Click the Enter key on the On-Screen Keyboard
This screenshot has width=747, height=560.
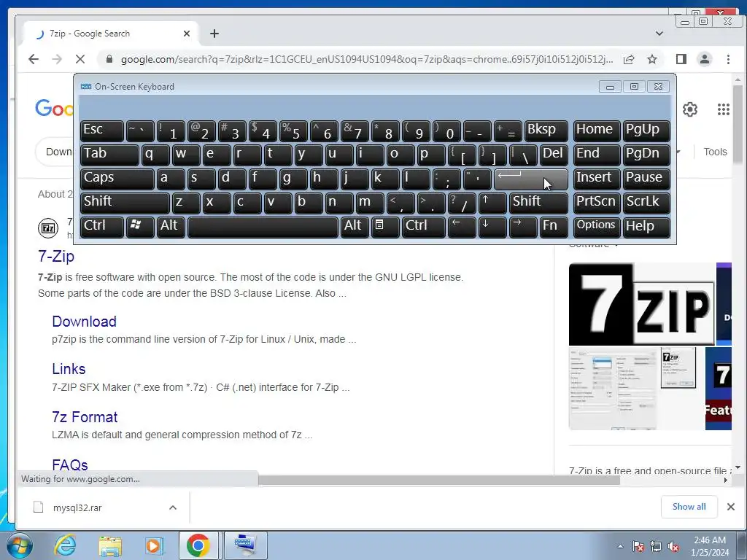click(531, 179)
